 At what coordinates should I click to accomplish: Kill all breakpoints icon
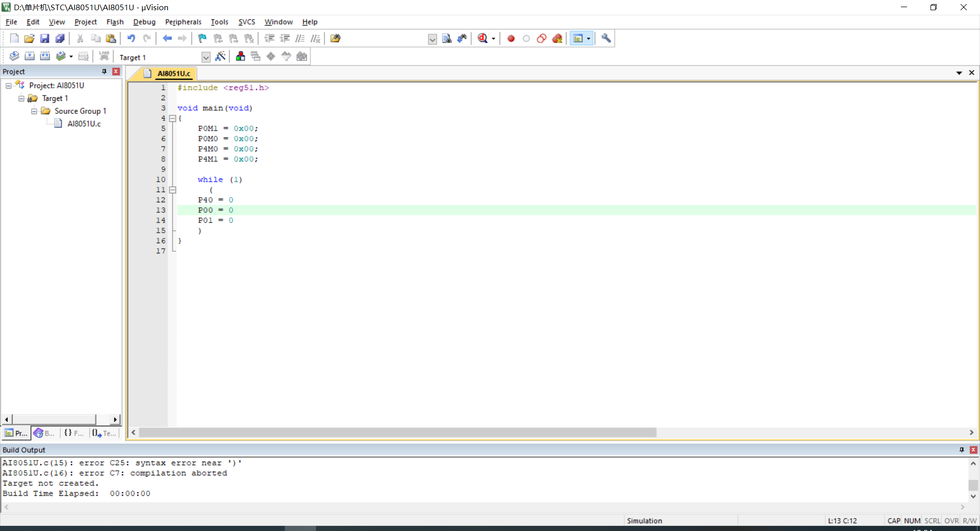[557, 38]
